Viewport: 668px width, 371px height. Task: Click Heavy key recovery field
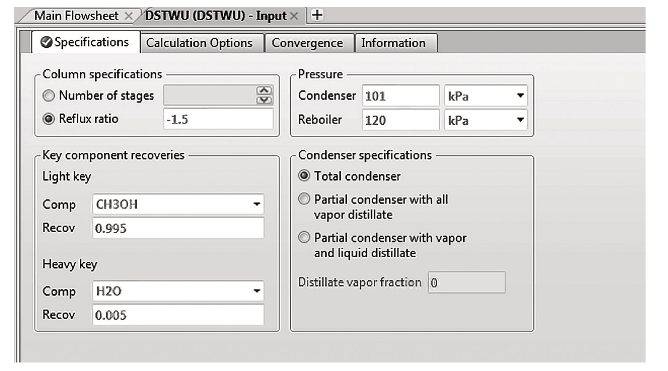point(178,315)
